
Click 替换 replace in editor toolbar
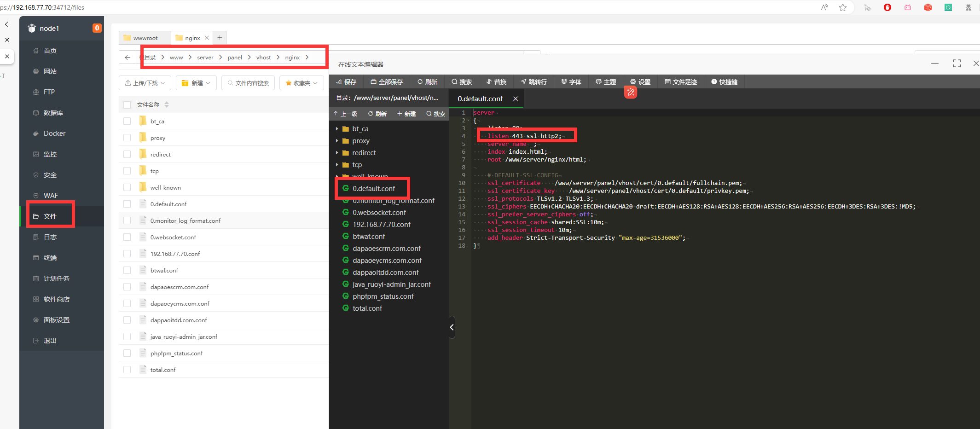tap(496, 82)
